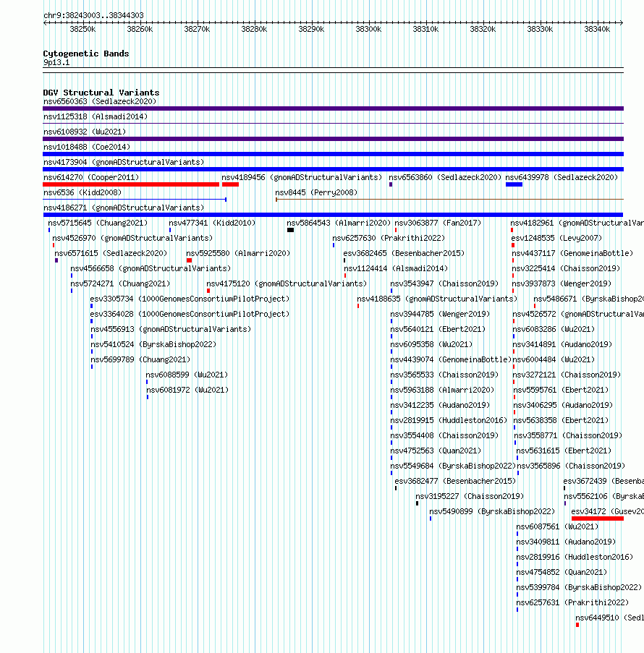Click nsv4188635 gnomAD variant label
The width and height of the screenshot is (644, 653).
[437, 299]
